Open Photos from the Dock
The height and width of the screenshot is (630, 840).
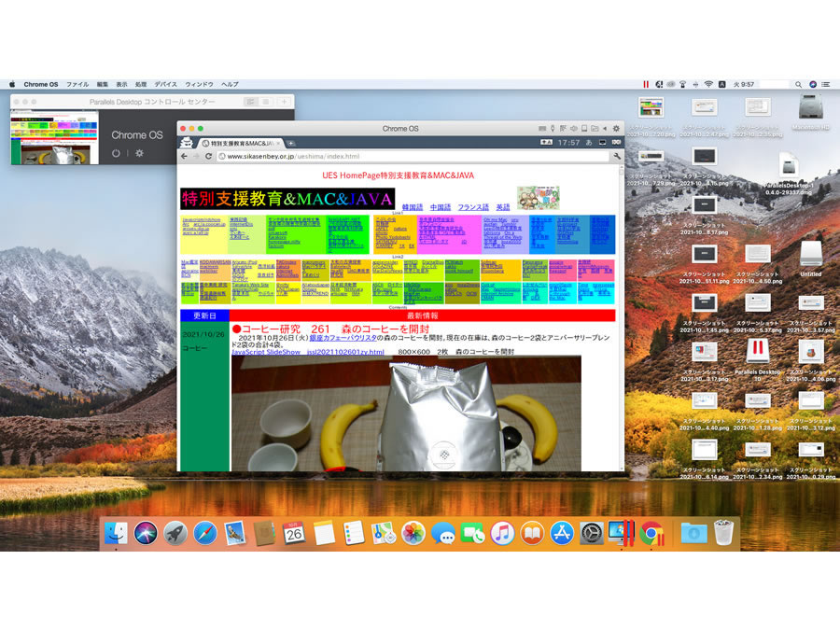[413, 533]
